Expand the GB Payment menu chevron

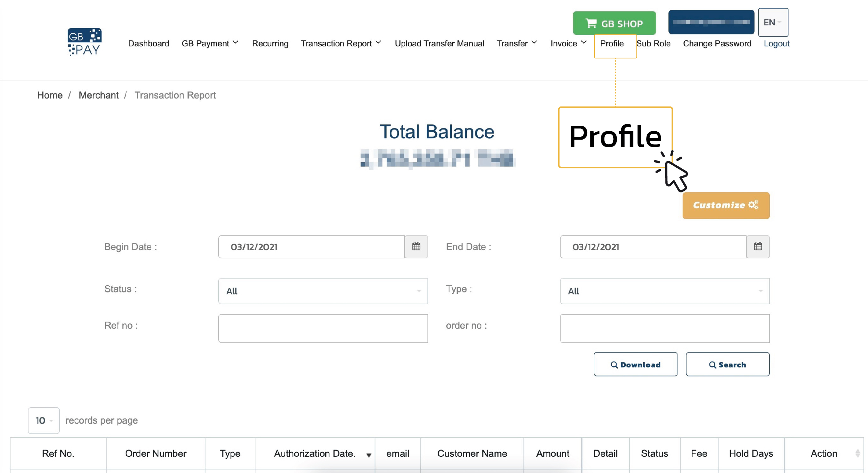click(236, 42)
